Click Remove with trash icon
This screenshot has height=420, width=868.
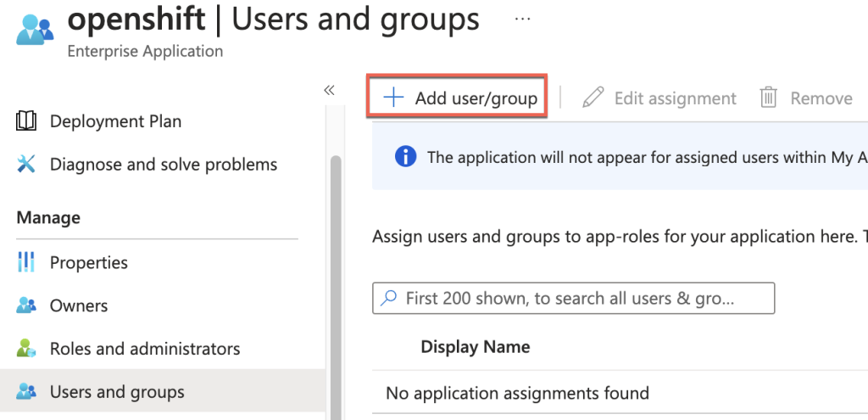coord(806,98)
